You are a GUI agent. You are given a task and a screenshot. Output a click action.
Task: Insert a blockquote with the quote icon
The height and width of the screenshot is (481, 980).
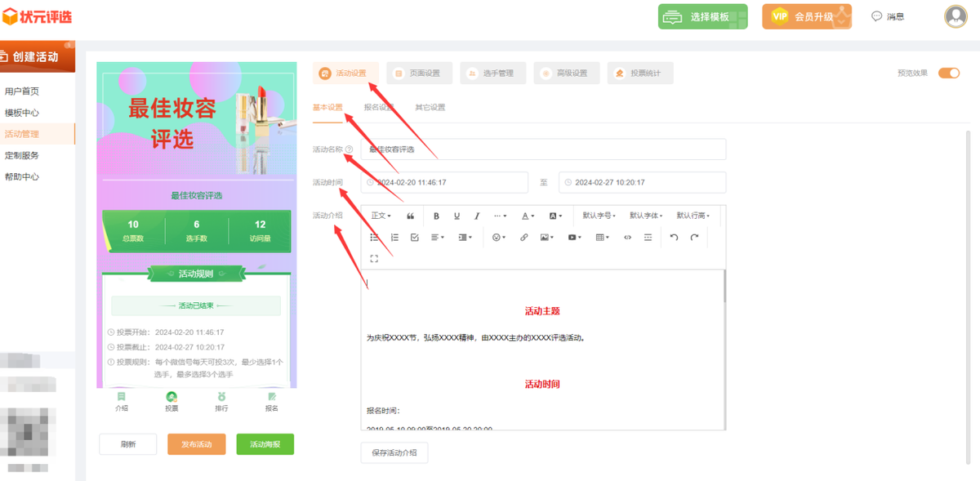click(410, 216)
